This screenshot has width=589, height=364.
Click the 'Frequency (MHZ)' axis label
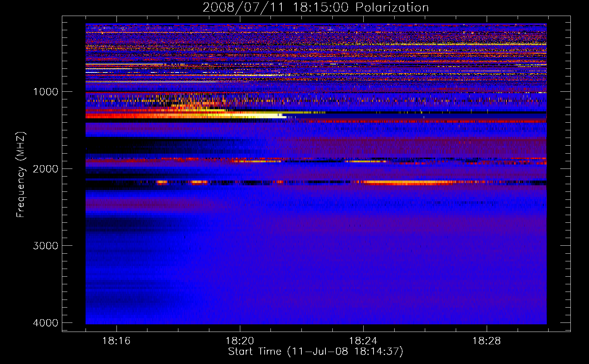pyautogui.click(x=21, y=175)
